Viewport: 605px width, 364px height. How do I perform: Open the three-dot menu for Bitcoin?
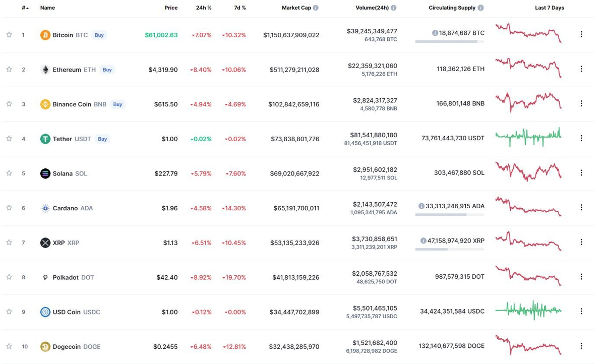[581, 34]
